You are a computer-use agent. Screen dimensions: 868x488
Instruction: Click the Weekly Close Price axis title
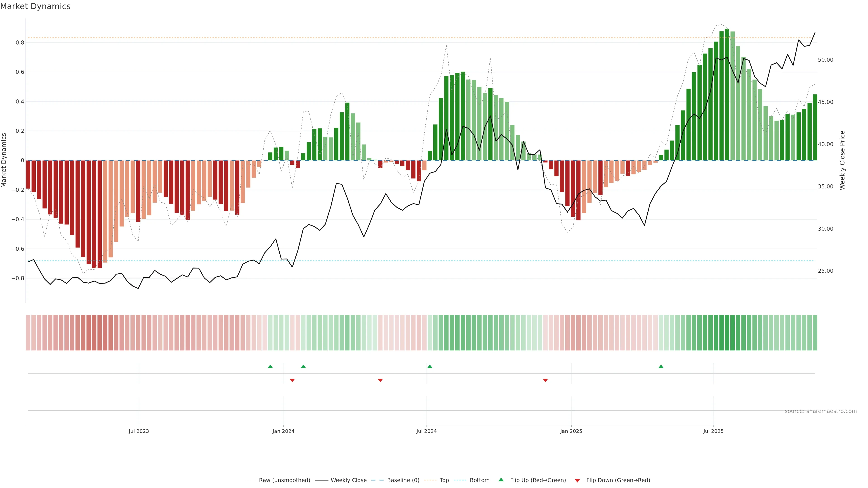(x=842, y=160)
